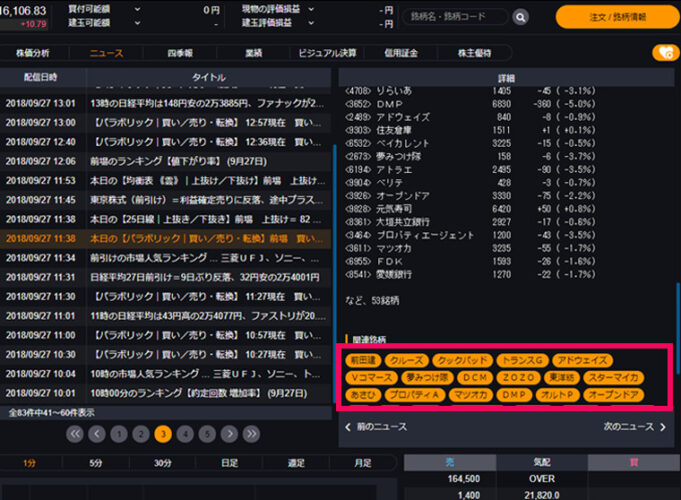Viewport: 681px width, 500px height.
Task: Select the 日足 chart interval tab
Action: click(229, 463)
